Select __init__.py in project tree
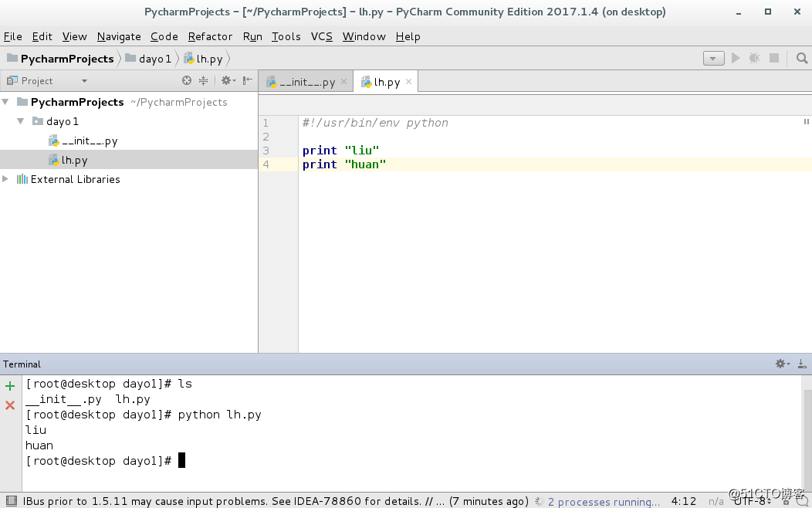 [x=83, y=141]
